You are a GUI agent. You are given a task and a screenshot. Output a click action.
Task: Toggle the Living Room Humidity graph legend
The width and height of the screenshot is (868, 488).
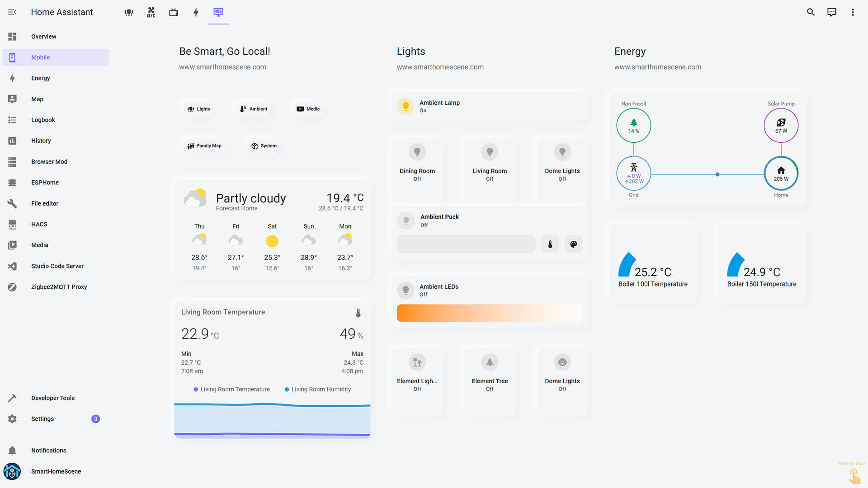(x=318, y=389)
